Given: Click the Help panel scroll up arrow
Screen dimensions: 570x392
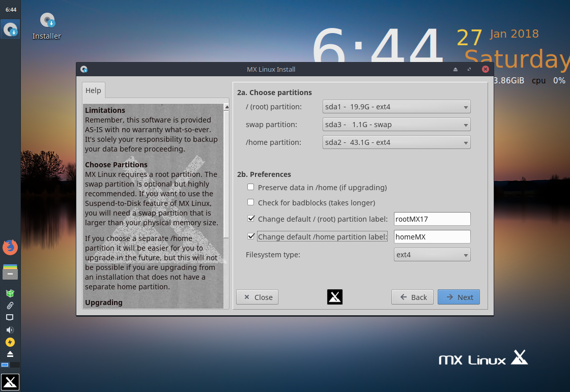Looking at the screenshot, I should tap(226, 107).
